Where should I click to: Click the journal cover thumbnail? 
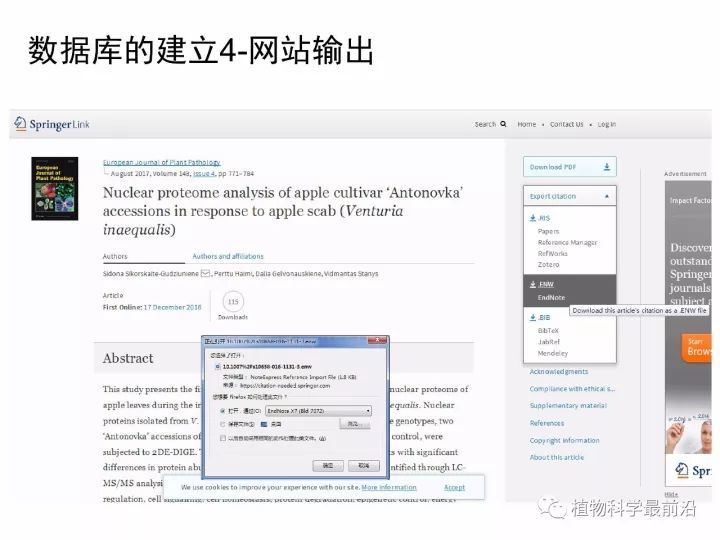54,189
